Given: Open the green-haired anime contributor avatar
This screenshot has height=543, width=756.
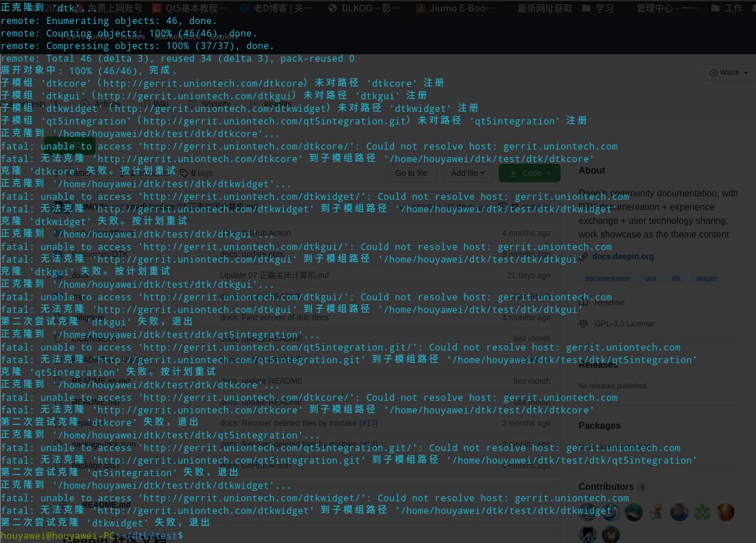Looking at the screenshot, I should [x=634, y=512].
